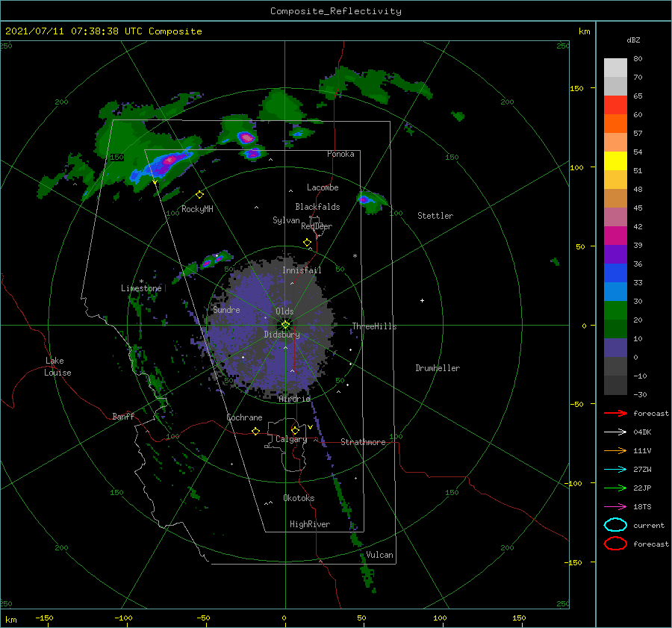Click the cyan 'current' ellipse icon

coord(615,525)
